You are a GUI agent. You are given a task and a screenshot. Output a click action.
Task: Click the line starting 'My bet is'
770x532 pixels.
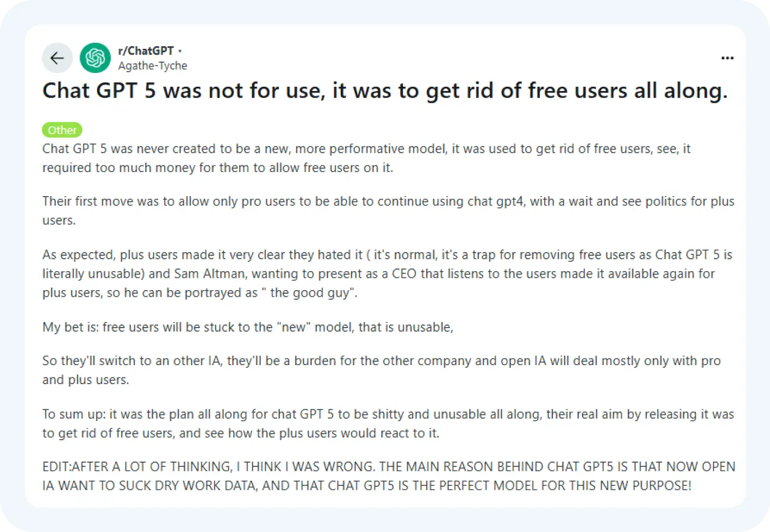pos(248,327)
